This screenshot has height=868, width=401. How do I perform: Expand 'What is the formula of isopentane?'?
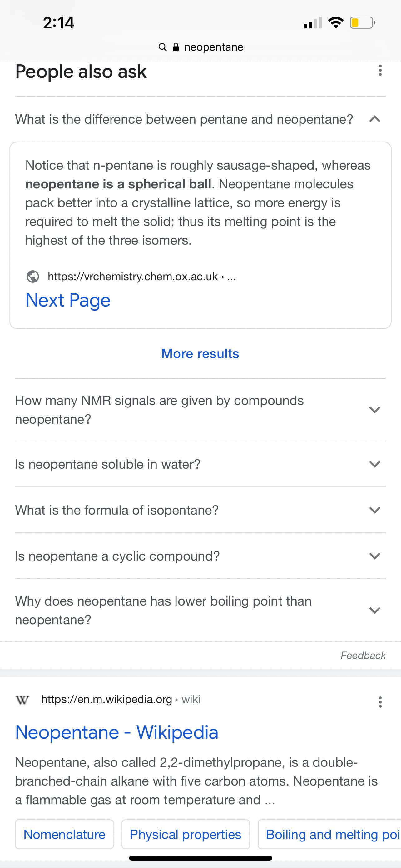click(200, 510)
